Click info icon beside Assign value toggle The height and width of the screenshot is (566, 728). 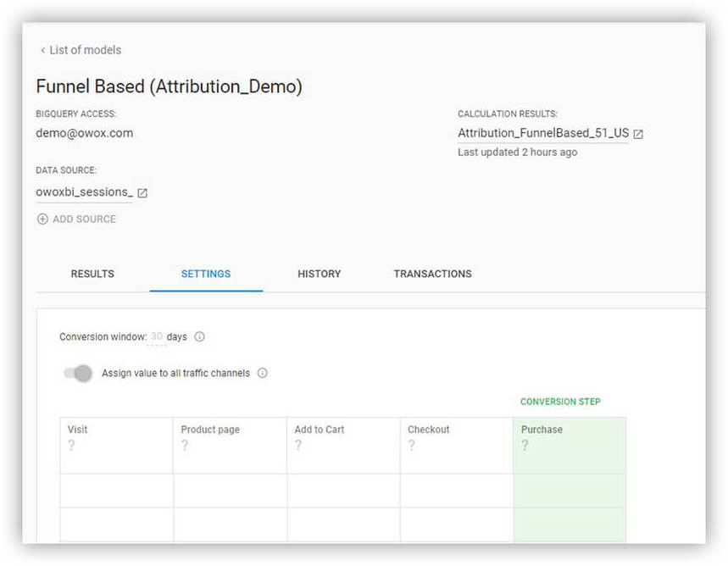pyautogui.click(x=263, y=373)
